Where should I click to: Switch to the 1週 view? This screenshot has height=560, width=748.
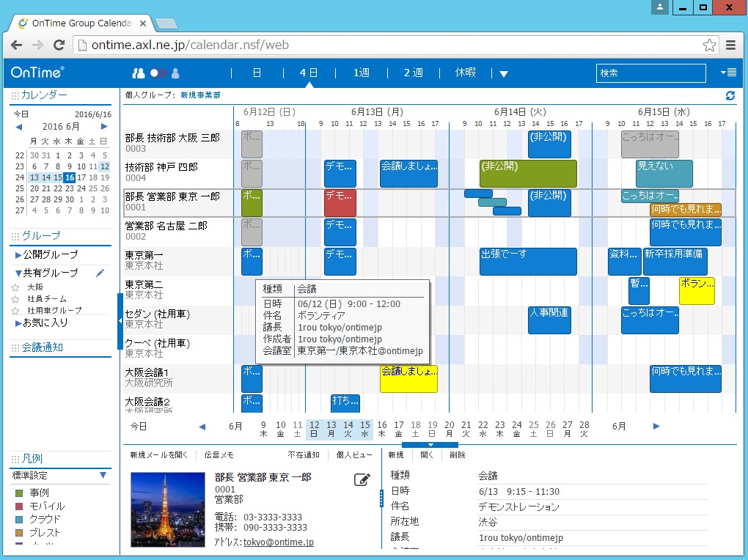click(x=361, y=73)
